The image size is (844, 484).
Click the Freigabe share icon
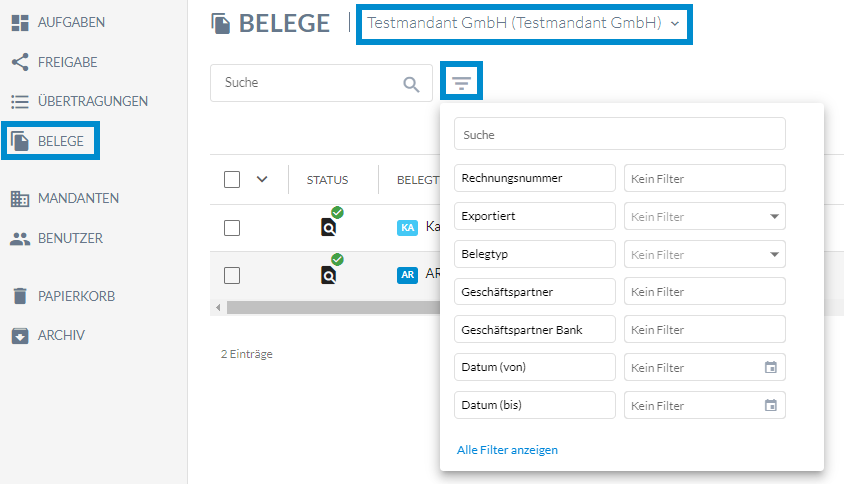pyautogui.click(x=20, y=62)
